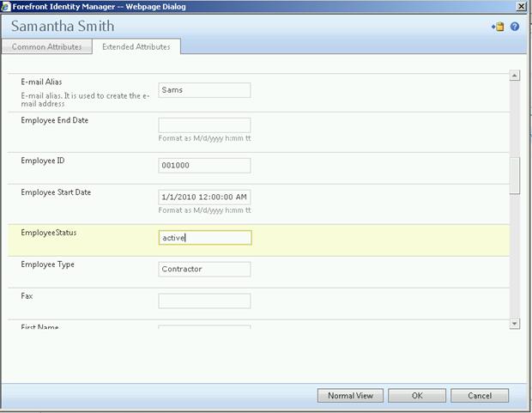
Task: Click the vertical scrollbar thumb
Action: [515, 176]
